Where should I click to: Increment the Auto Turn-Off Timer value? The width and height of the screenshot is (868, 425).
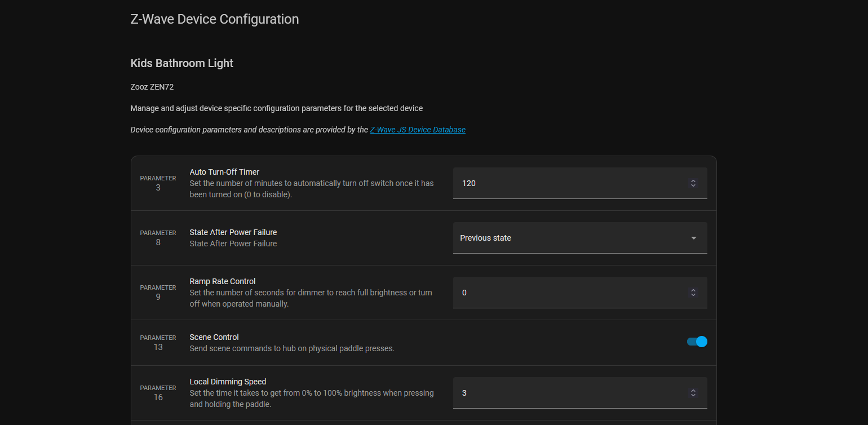coord(693,180)
